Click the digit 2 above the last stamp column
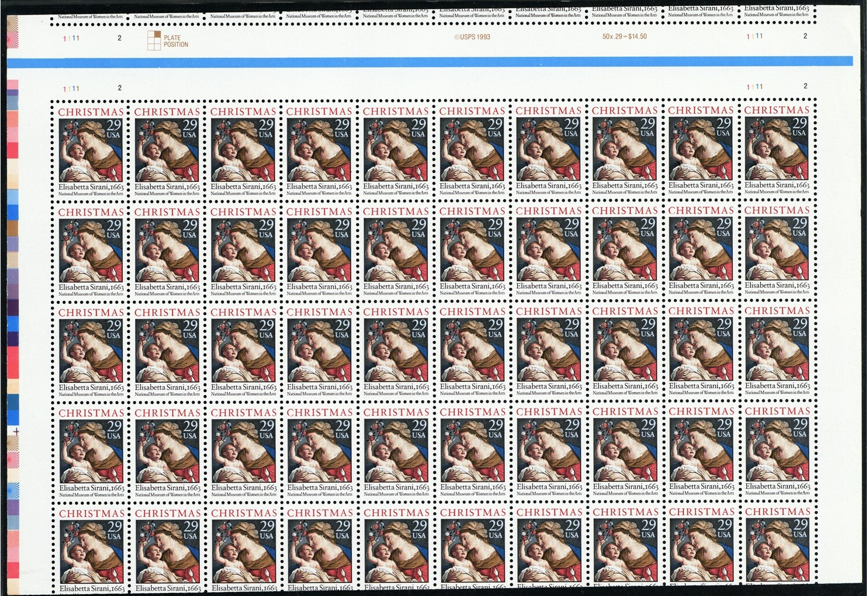Image resolution: width=868 pixels, height=596 pixels. [805, 86]
